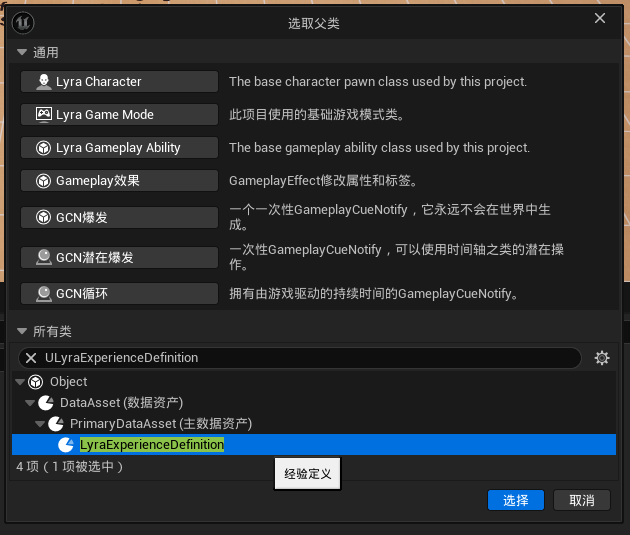Collapse the DataAsset tree node
Image resolution: width=630 pixels, height=535 pixels.
pos(30,403)
